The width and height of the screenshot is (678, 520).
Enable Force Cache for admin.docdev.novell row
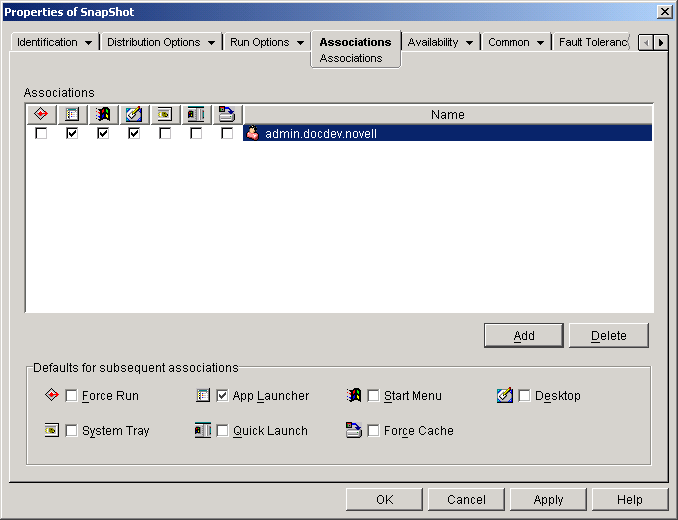(x=227, y=134)
